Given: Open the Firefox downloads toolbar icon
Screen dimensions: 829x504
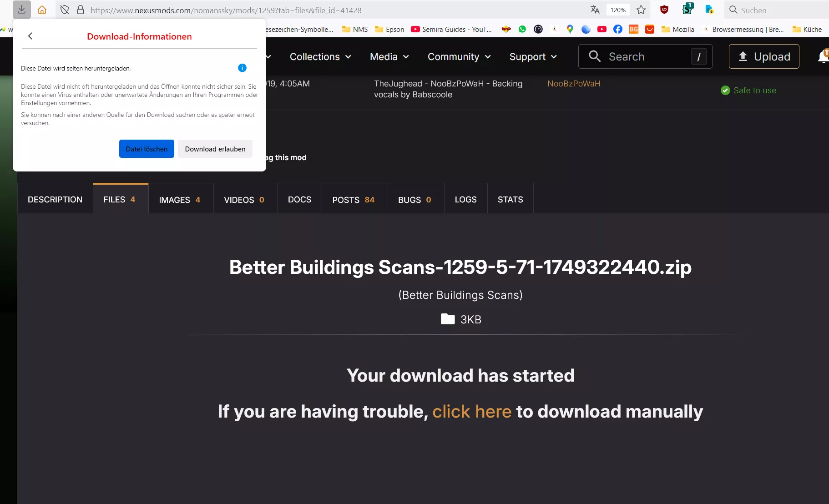Looking at the screenshot, I should click(x=21, y=10).
